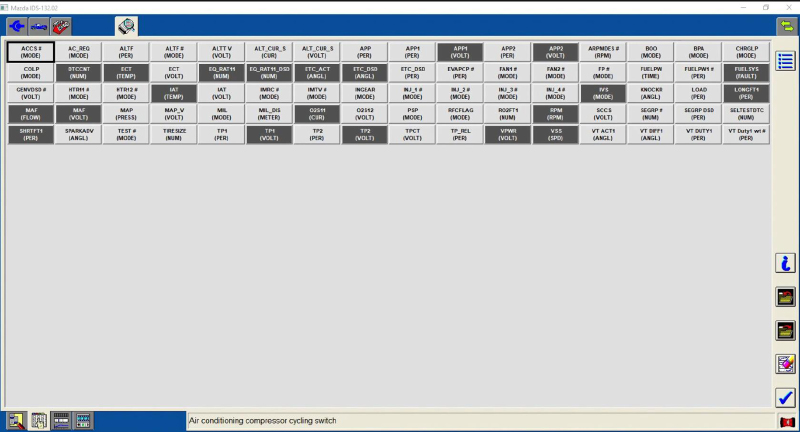
Task: Enable the LOAD (PER) parameter
Action: tap(698, 93)
